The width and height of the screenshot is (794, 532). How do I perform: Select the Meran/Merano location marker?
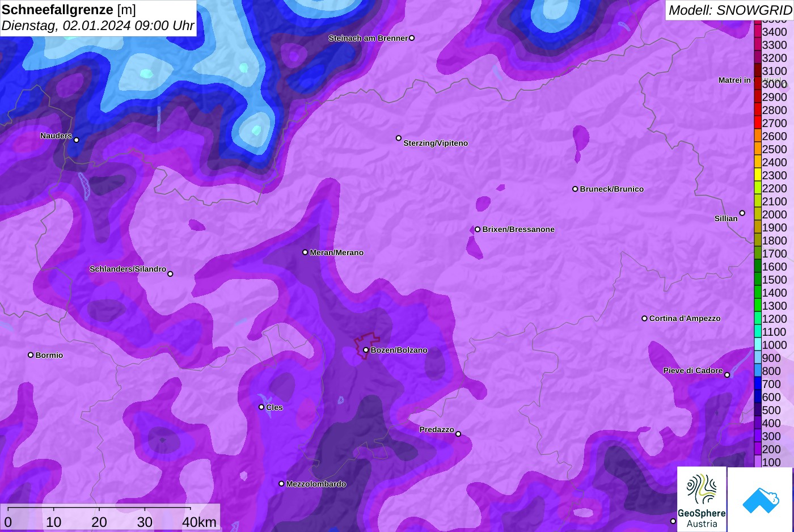[x=305, y=252]
